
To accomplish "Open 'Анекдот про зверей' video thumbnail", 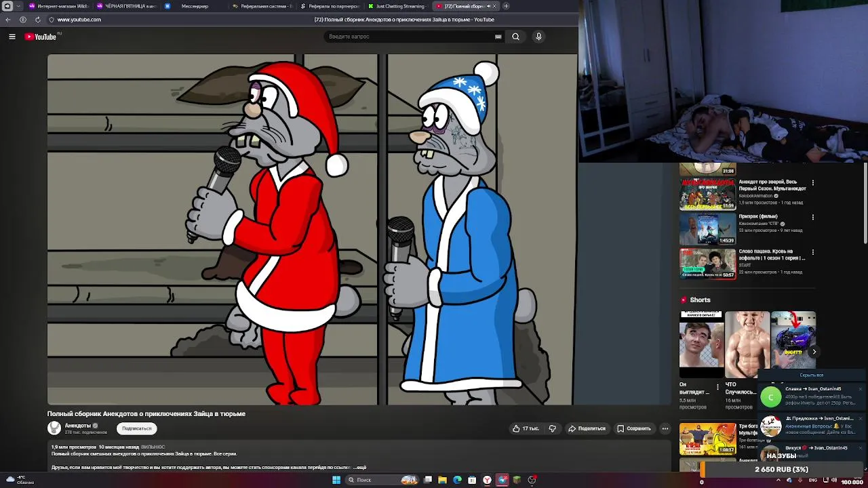I will click(x=707, y=194).
